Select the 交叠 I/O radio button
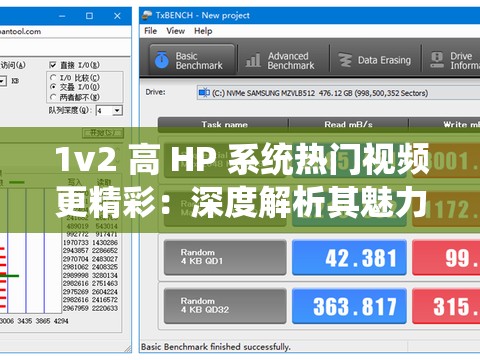 pyautogui.click(x=53, y=87)
